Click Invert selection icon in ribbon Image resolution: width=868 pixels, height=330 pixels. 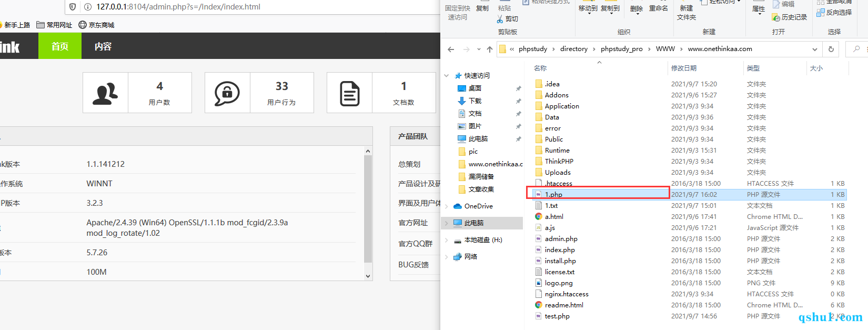click(821, 12)
